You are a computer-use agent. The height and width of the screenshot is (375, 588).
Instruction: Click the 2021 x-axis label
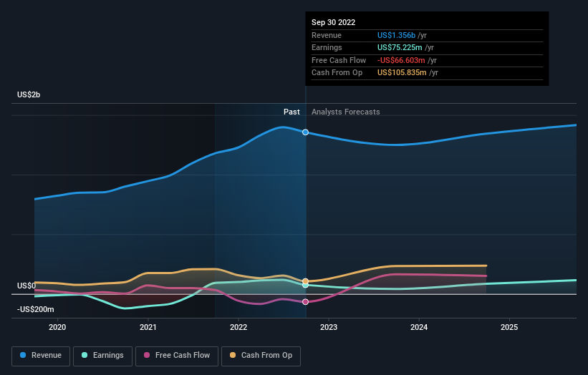coord(148,328)
